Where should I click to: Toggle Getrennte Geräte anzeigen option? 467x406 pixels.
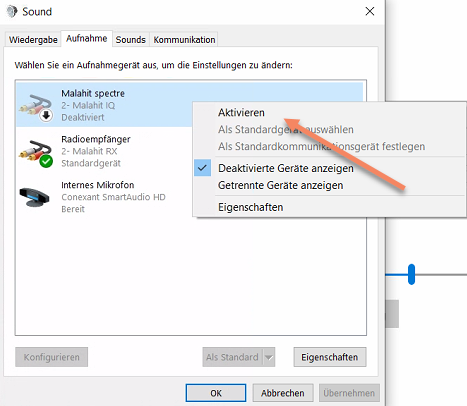(280, 185)
